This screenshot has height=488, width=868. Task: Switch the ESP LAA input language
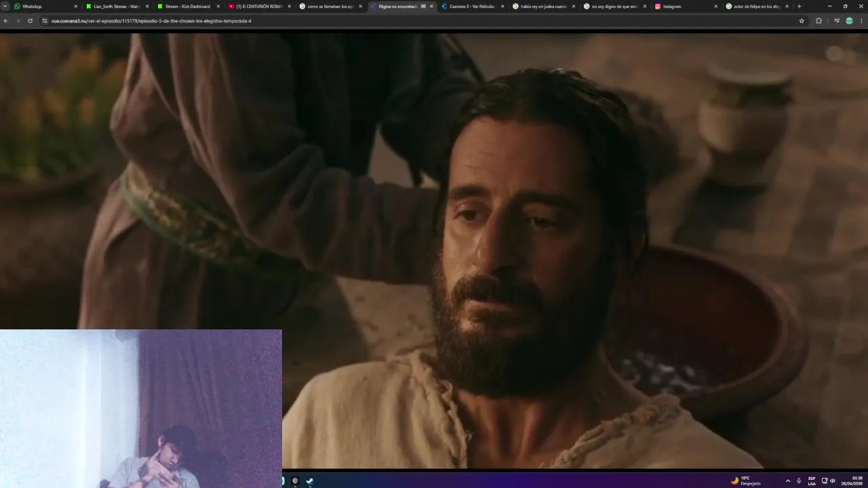812,481
